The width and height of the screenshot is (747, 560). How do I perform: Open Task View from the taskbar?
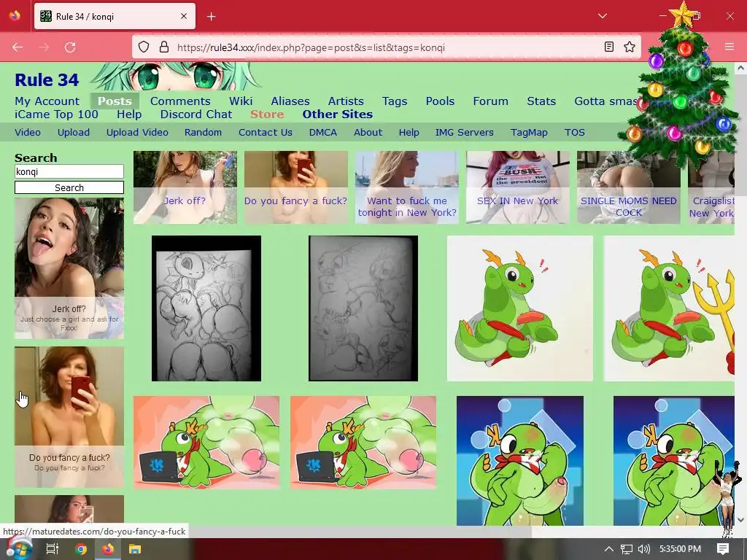52,549
